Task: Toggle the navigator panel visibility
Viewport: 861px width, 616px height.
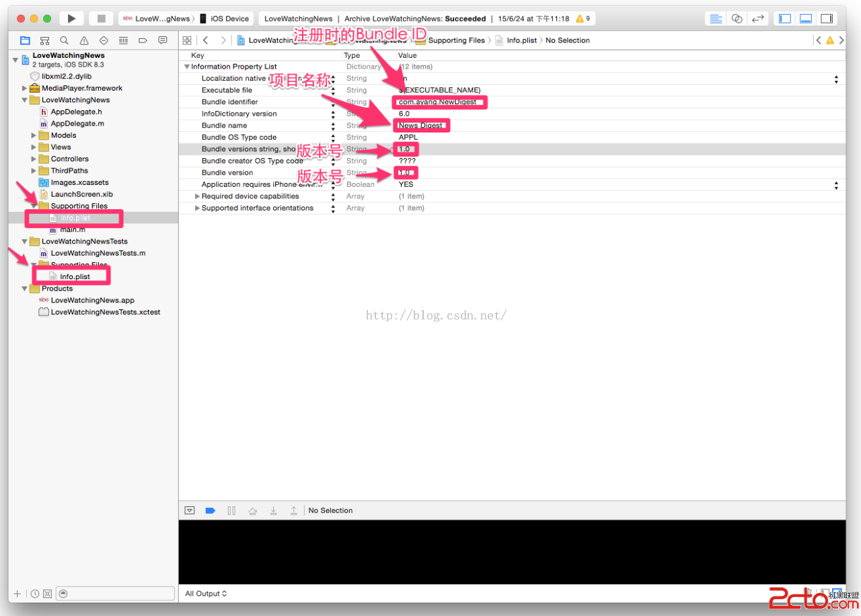Action: [x=785, y=18]
